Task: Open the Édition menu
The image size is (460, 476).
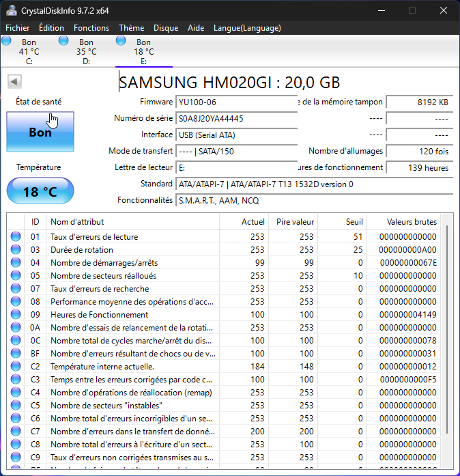Action: [52, 28]
